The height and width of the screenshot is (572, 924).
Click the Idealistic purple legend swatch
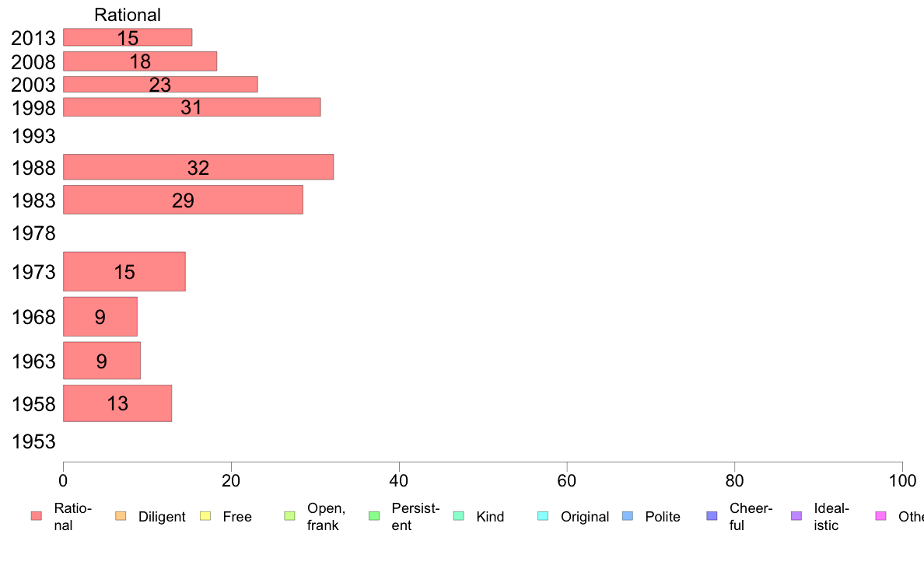point(796,516)
